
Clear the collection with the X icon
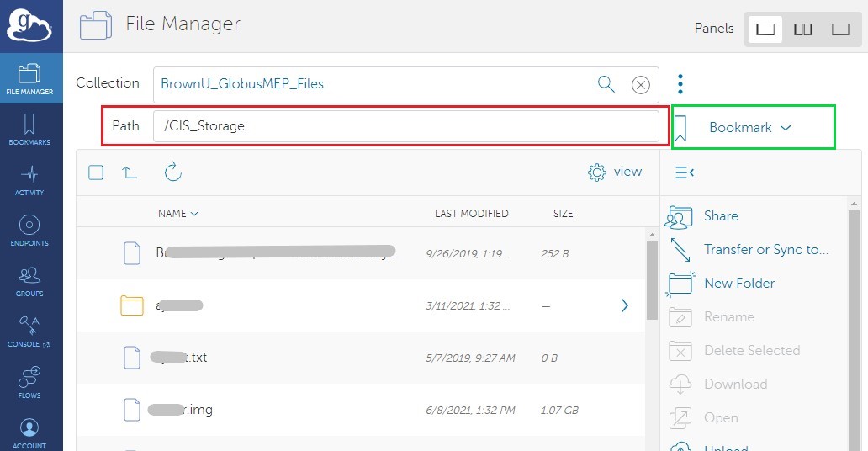641,84
